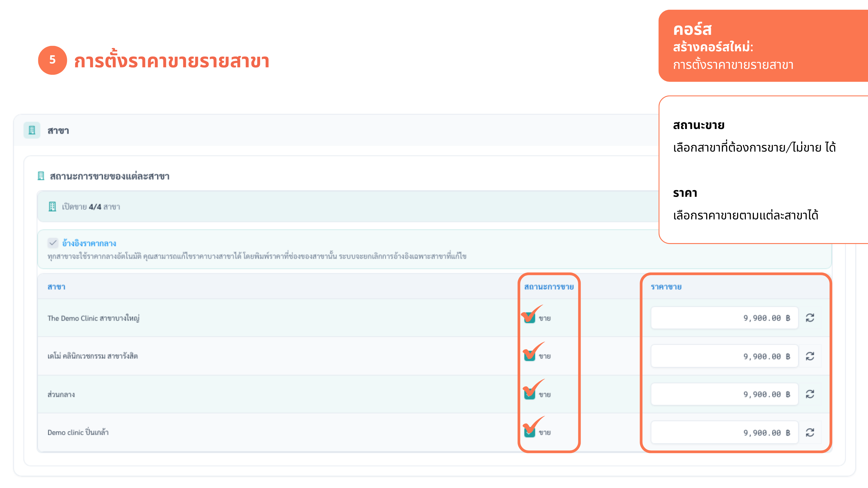Reset price for เดโม่ คลินิกเวชกรรม สาขารังสิต
Image resolution: width=868 pixels, height=488 pixels.
click(x=810, y=356)
